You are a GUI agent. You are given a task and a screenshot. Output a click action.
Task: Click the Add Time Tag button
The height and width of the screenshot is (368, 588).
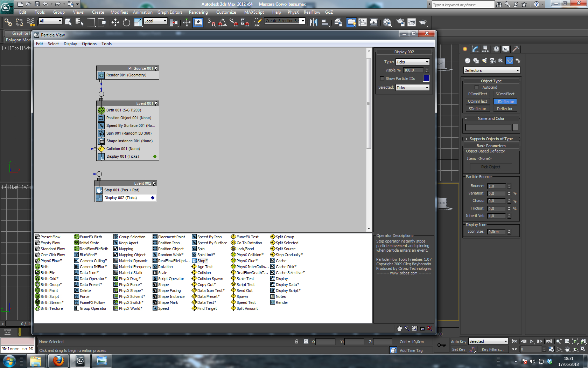click(411, 350)
